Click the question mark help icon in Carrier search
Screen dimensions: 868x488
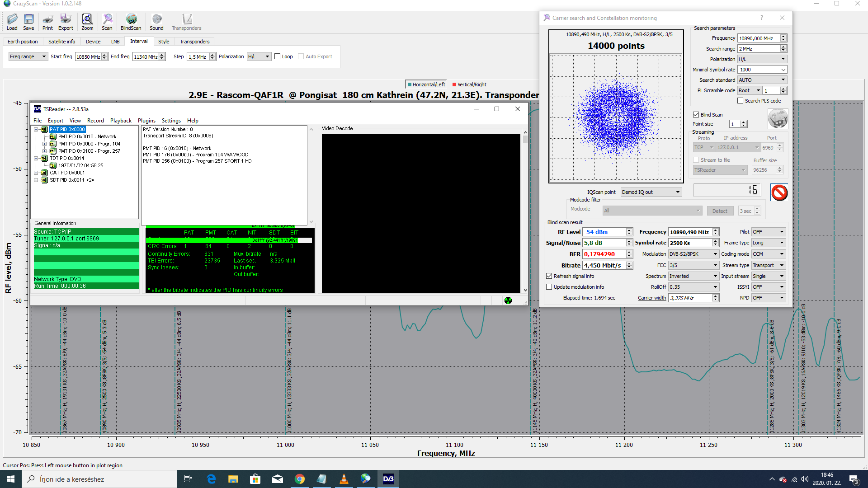pyautogui.click(x=762, y=18)
